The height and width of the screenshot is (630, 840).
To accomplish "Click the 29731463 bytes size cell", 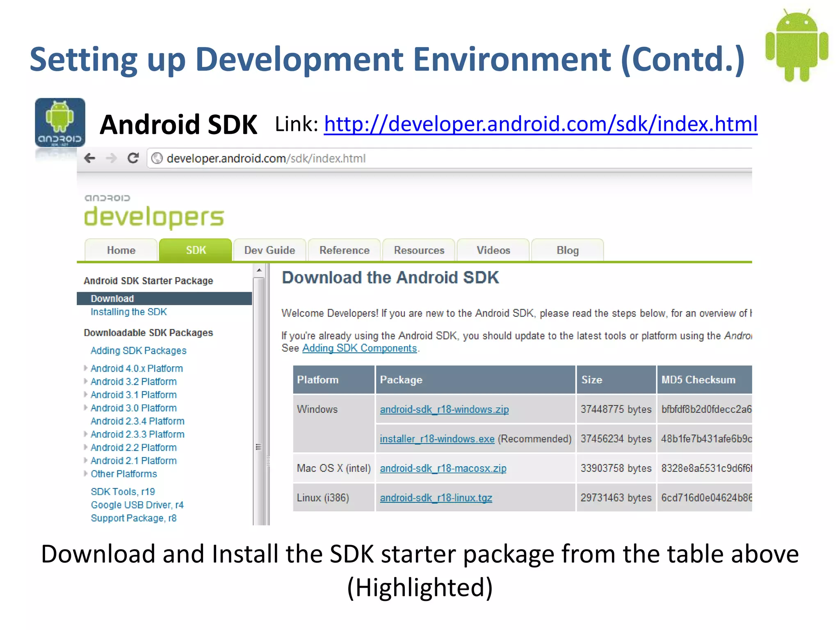I will tap(616, 498).
